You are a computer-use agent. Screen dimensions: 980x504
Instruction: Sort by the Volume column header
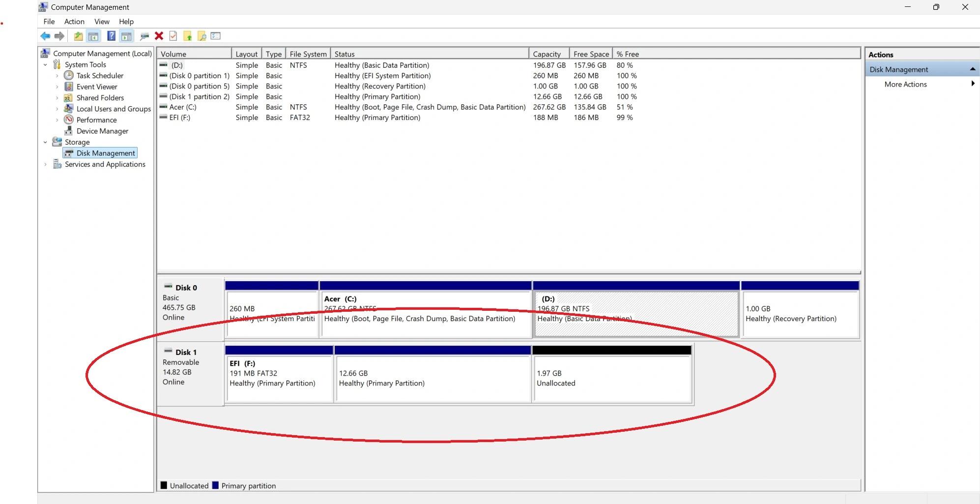pos(195,54)
